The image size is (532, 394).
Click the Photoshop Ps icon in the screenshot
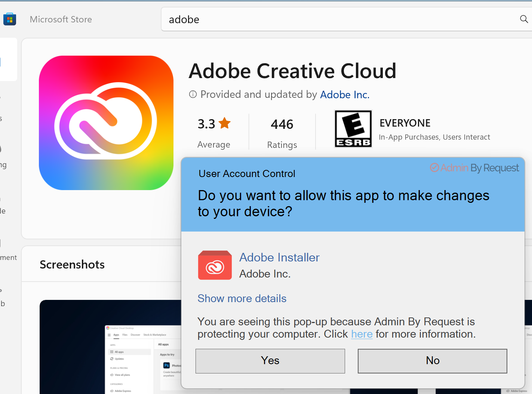click(x=167, y=365)
